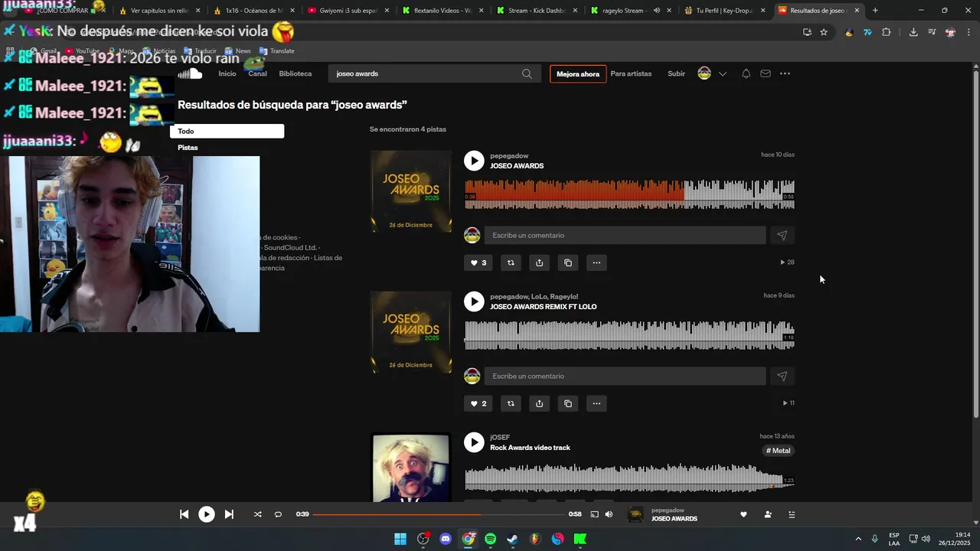Skip to previous track in player bar
Viewport: 980px width, 551px height.
184,514
